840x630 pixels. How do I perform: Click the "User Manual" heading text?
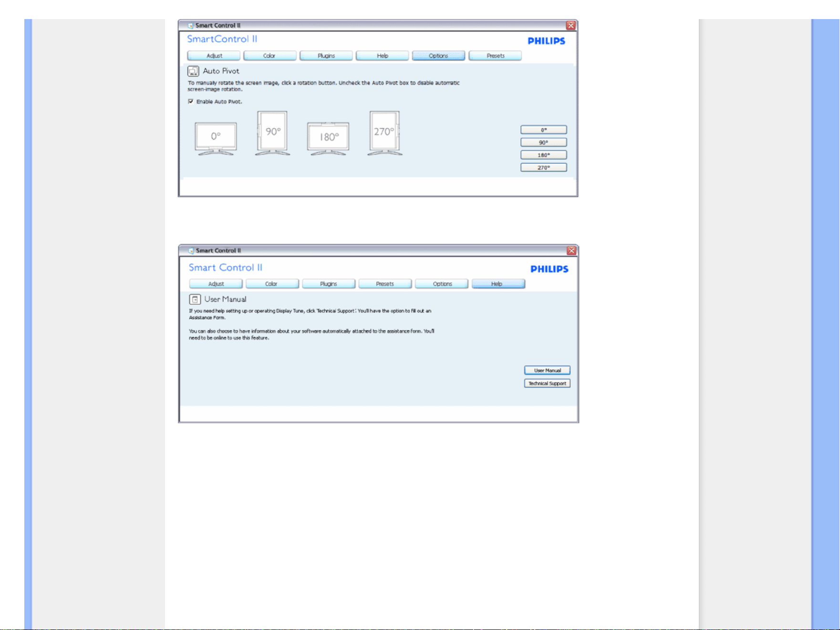225,300
